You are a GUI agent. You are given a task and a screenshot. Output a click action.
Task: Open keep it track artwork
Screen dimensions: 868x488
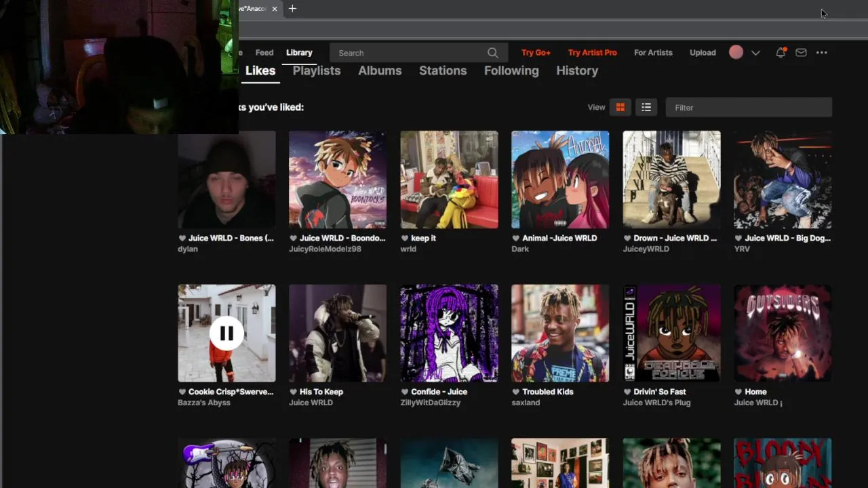point(449,180)
